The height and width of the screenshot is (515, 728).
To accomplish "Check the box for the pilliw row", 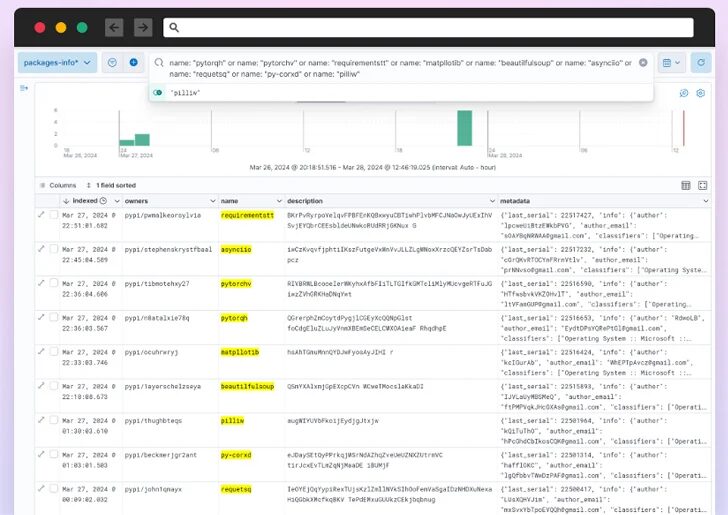I will 54,420.
